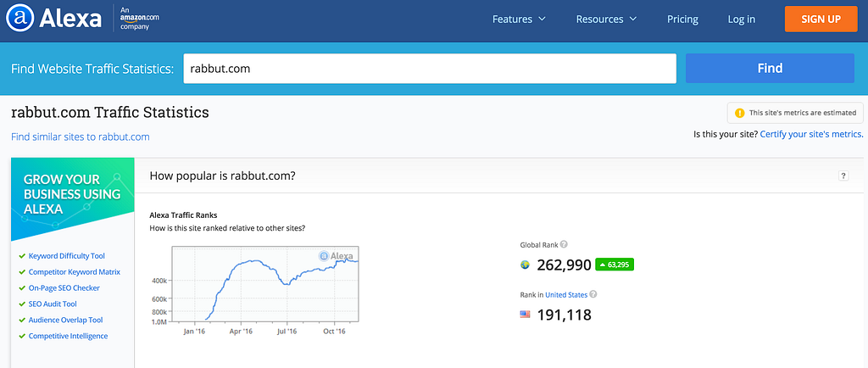The image size is (868, 368).
Task: Open the Features dropdown menu
Action: click(x=519, y=20)
